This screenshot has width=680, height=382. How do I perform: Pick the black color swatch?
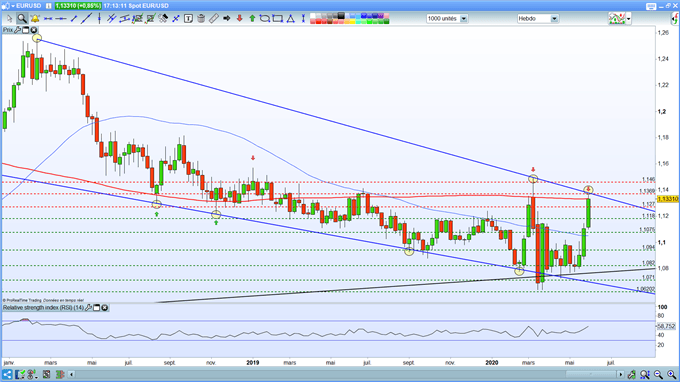click(341, 16)
